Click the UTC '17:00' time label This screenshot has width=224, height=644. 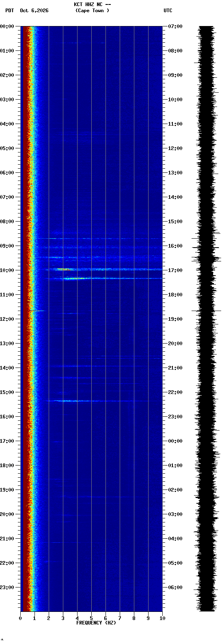[x=175, y=270]
